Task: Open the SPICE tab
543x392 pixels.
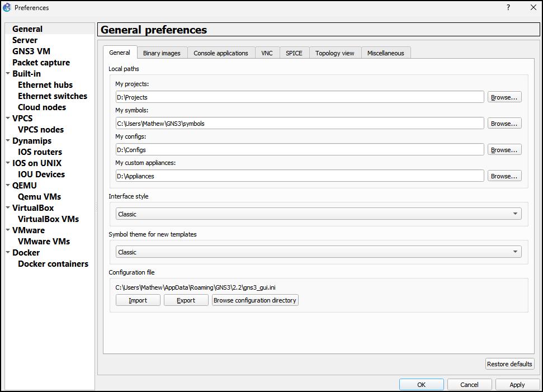Action: (294, 53)
